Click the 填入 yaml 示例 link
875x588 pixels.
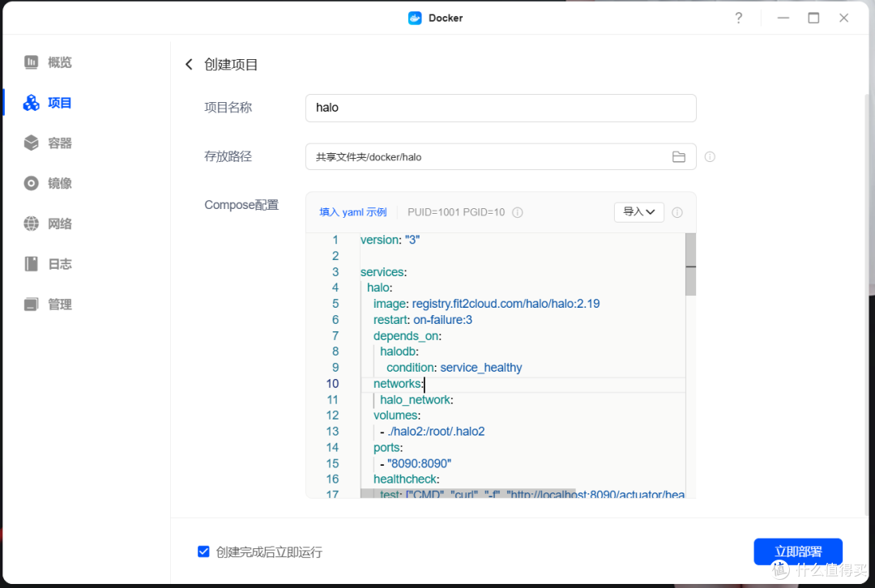352,212
